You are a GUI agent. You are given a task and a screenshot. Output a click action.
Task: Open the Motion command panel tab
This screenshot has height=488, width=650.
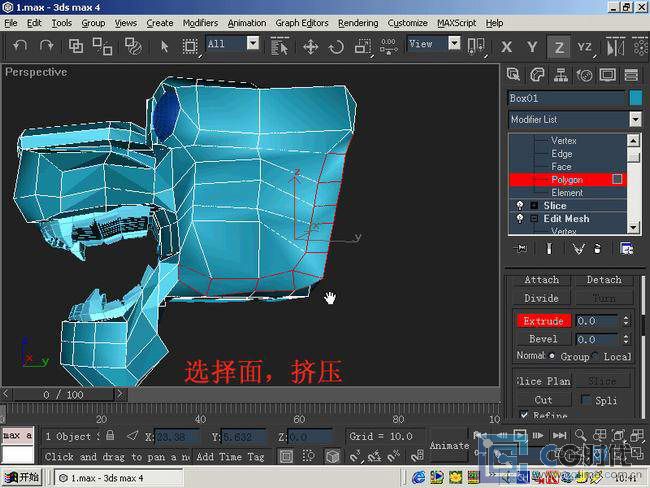point(585,75)
